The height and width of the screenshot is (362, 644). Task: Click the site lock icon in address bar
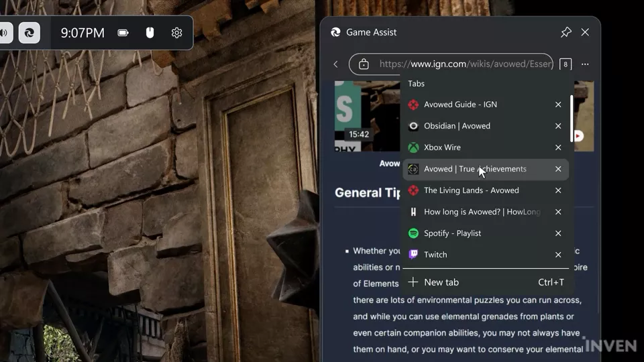click(364, 64)
